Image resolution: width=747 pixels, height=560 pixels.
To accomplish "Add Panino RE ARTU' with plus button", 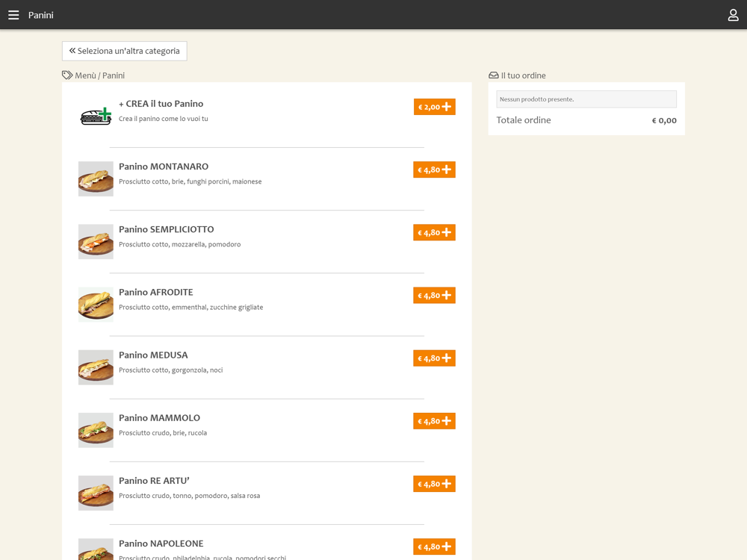I will click(434, 484).
